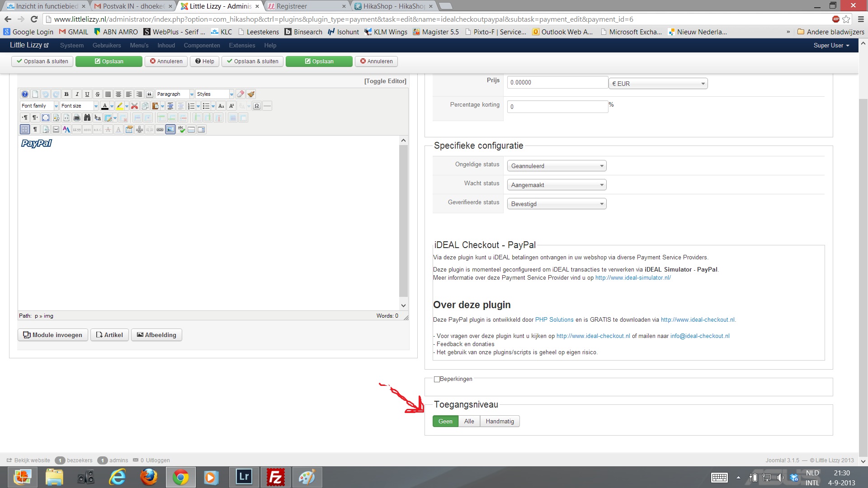The width and height of the screenshot is (868, 488).
Task: Open the highlight background color picker
Action: pos(127,106)
